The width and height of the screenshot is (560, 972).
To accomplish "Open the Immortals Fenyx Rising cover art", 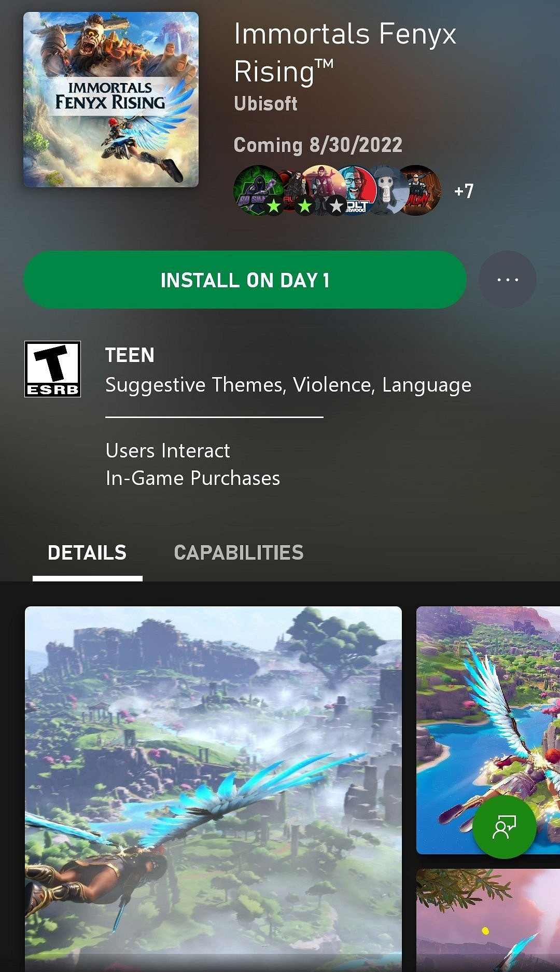I will (x=111, y=100).
